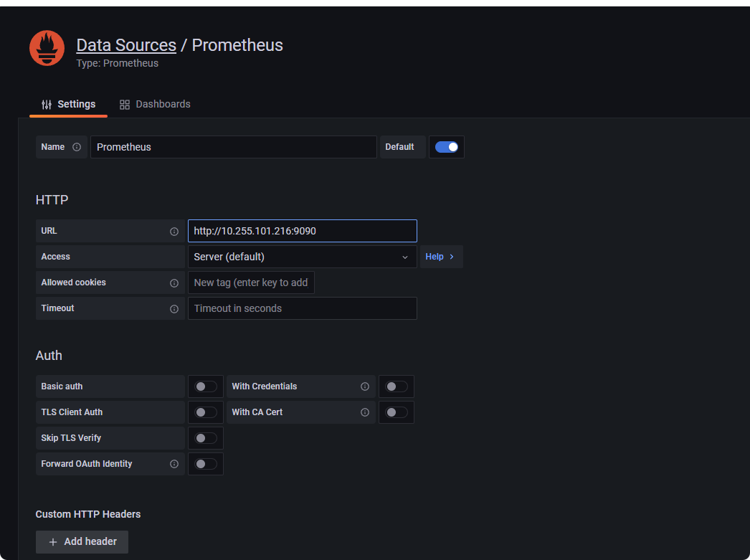
Task: Click the Timeout info icon
Action: coord(174,309)
